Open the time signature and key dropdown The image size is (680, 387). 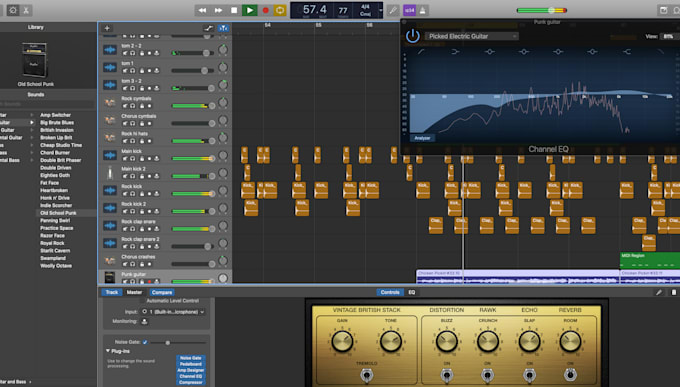[x=367, y=10]
